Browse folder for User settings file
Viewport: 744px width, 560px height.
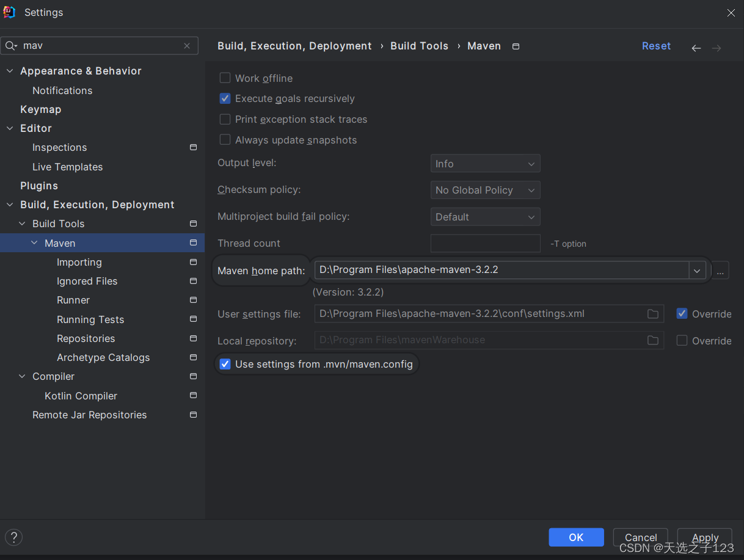[653, 314]
